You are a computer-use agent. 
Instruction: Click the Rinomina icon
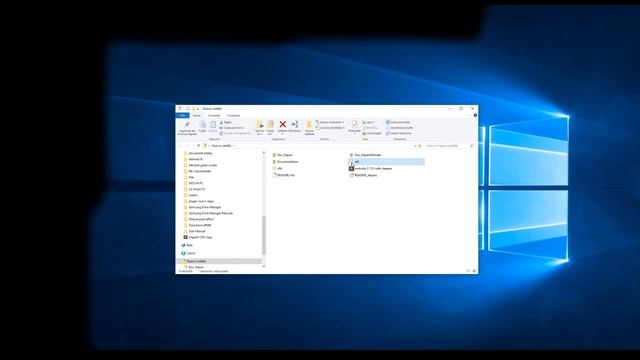[295, 124]
